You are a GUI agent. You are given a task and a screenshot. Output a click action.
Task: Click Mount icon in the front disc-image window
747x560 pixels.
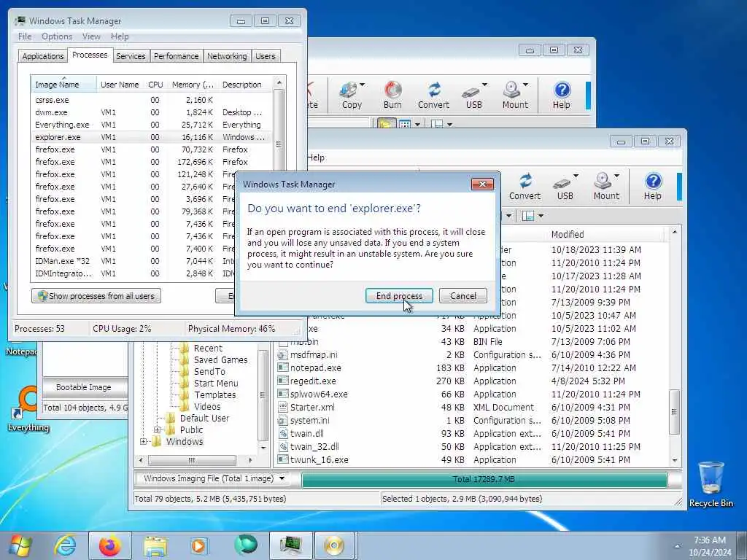pyautogui.click(x=603, y=181)
